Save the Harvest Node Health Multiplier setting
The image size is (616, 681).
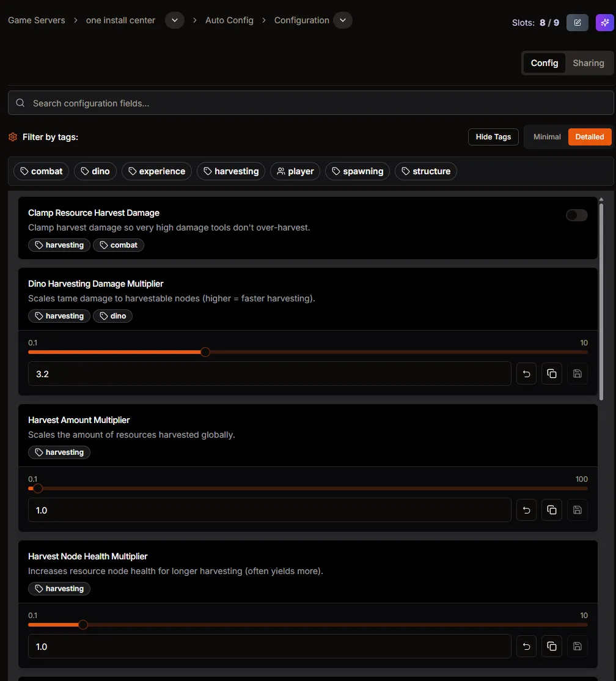click(x=577, y=646)
